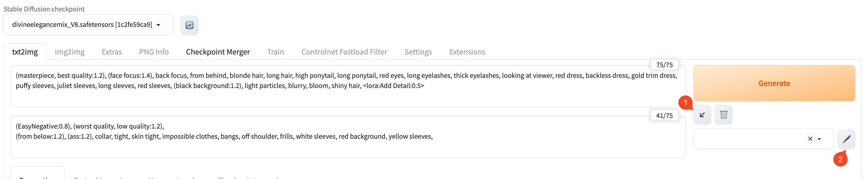
Task: Click the arrow icon to read generation parameters
Action: 702,115
